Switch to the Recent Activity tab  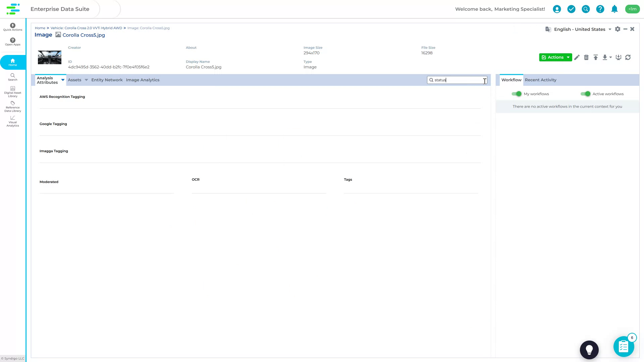pyautogui.click(x=540, y=80)
